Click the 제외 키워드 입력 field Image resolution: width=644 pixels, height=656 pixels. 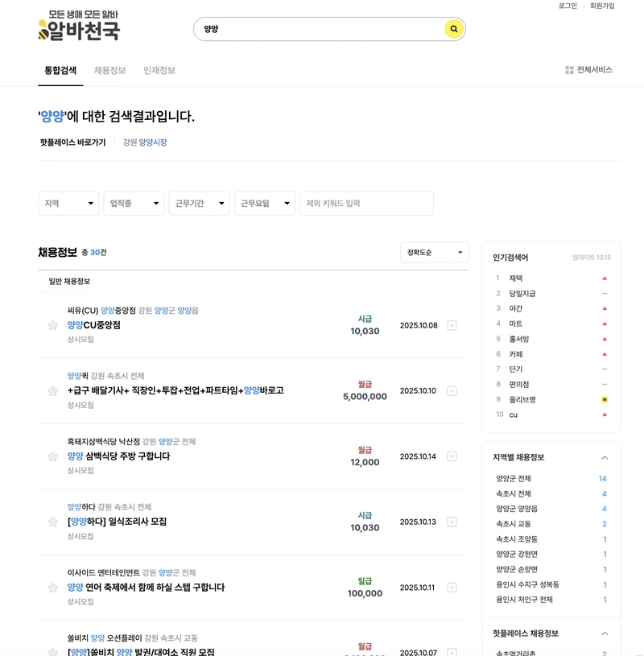[x=367, y=204]
